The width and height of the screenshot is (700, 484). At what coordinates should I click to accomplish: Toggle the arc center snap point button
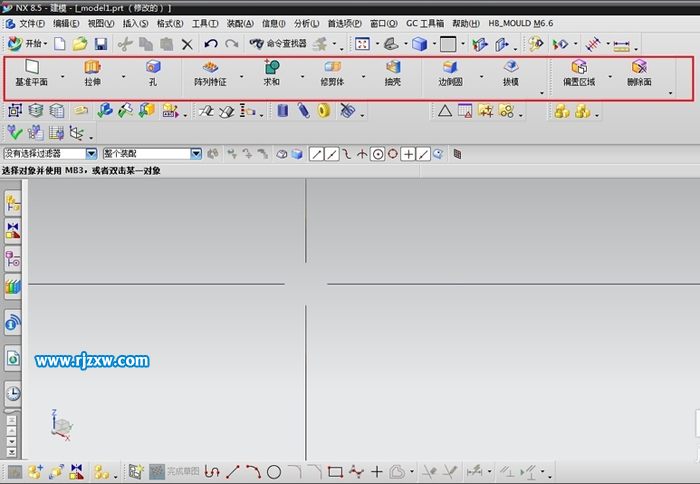pyautogui.click(x=378, y=154)
